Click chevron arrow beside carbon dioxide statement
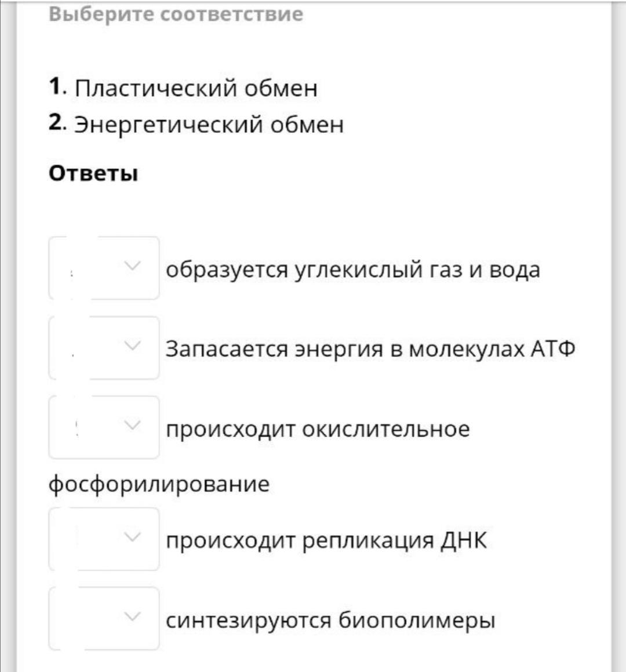The height and width of the screenshot is (672, 626). coord(132,266)
